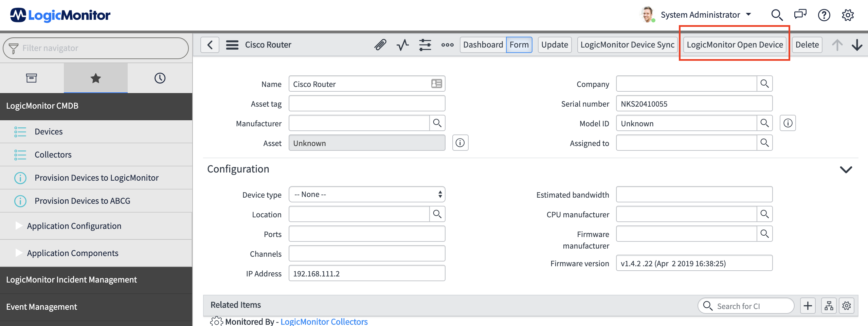
Task: Switch to the Form view
Action: click(x=519, y=45)
